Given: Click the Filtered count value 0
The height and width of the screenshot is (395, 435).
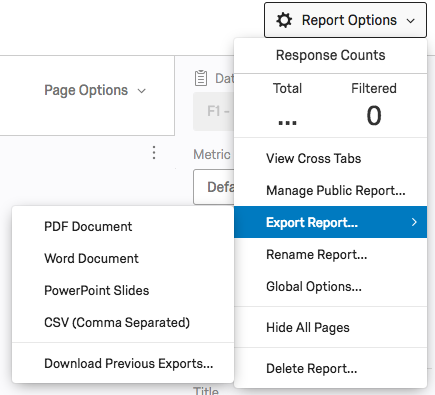Looking at the screenshot, I should [374, 116].
